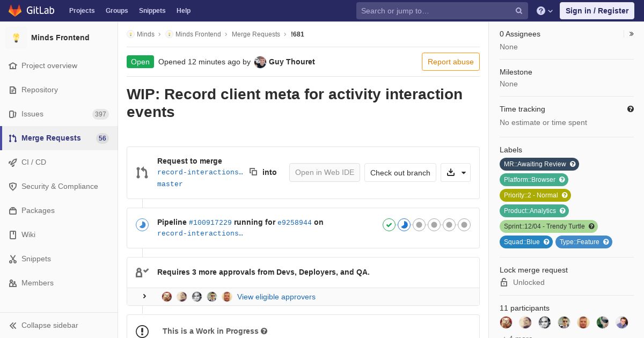Image resolution: width=644 pixels, height=338 pixels.
Task: Click Time tracking help icon
Action: [x=631, y=109]
